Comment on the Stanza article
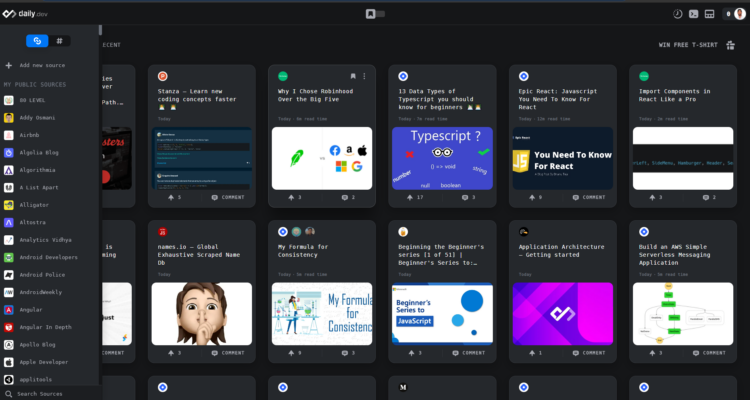Screen dimensions: 750x400 [228, 198]
